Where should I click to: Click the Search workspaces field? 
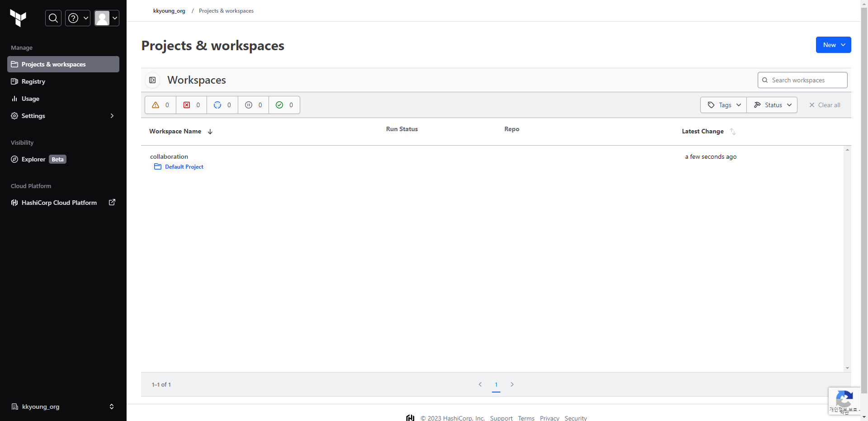coord(802,80)
